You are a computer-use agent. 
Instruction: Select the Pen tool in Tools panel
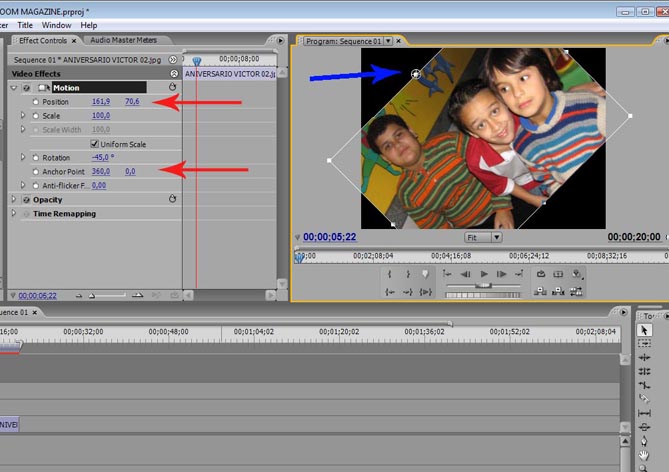pyautogui.click(x=645, y=441)
